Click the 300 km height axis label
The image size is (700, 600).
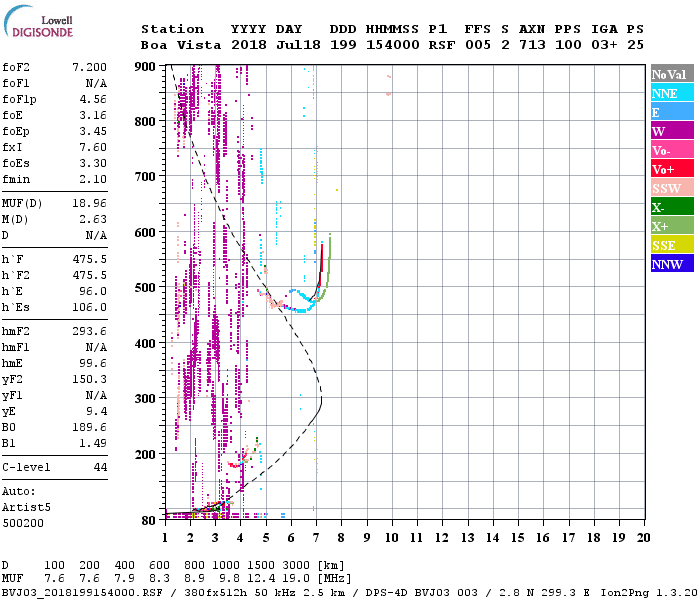coord(145,399)
